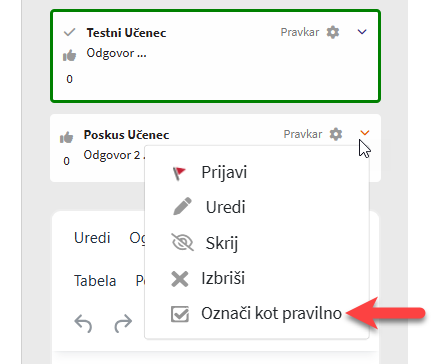Open the Uredi menu in the editor
This screenshot has width=434, height=364.
click(x=92, y=238)
